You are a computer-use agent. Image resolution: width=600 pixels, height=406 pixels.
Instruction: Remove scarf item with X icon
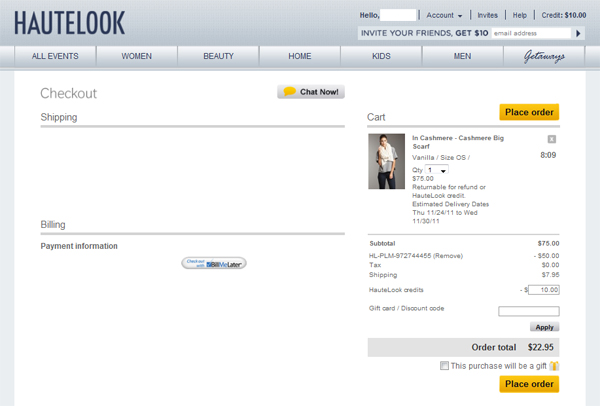click(x=551, y=139)
